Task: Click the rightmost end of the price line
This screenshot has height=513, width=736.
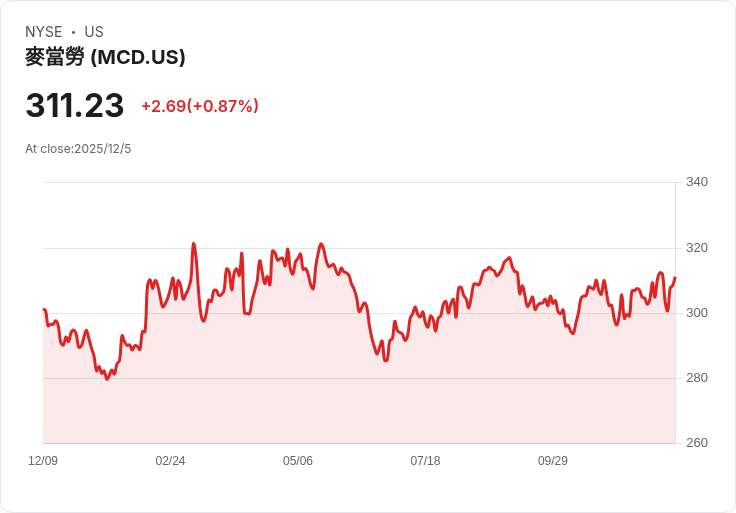Action: 675,278
